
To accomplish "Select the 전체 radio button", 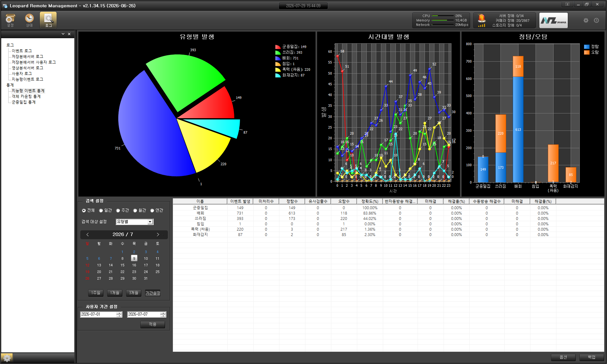I will pos(84,210).
